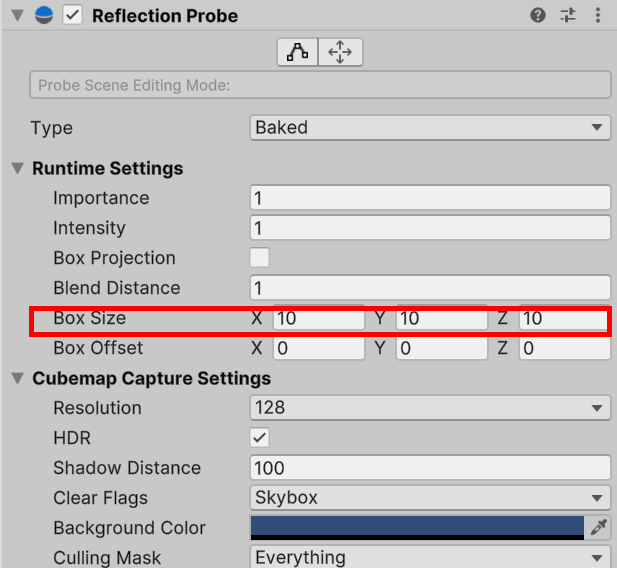Click the blue Reflection Probe component icon
Screen dimensions: 617x568
44,16
